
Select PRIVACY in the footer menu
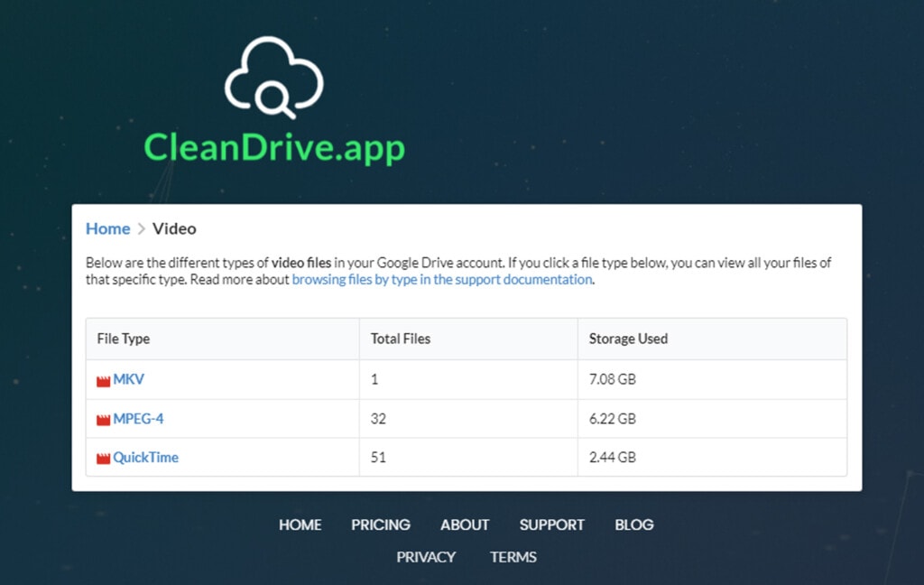click(426, 557)
